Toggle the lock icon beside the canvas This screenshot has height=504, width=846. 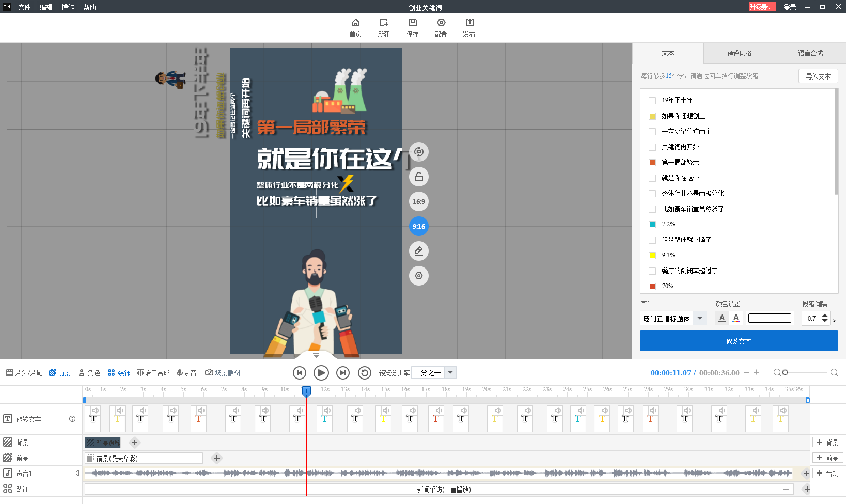(419, 177)
